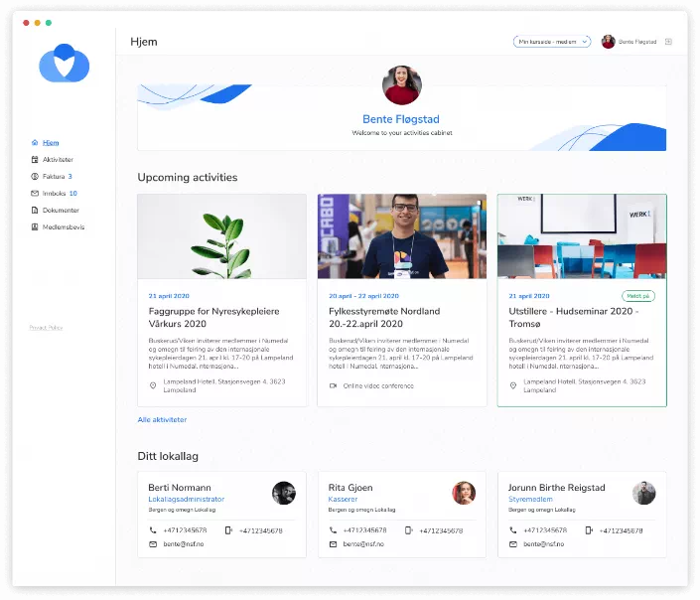700x600 pixels.
Task: Click the Styremedlem role label
Action: (530, 499)
